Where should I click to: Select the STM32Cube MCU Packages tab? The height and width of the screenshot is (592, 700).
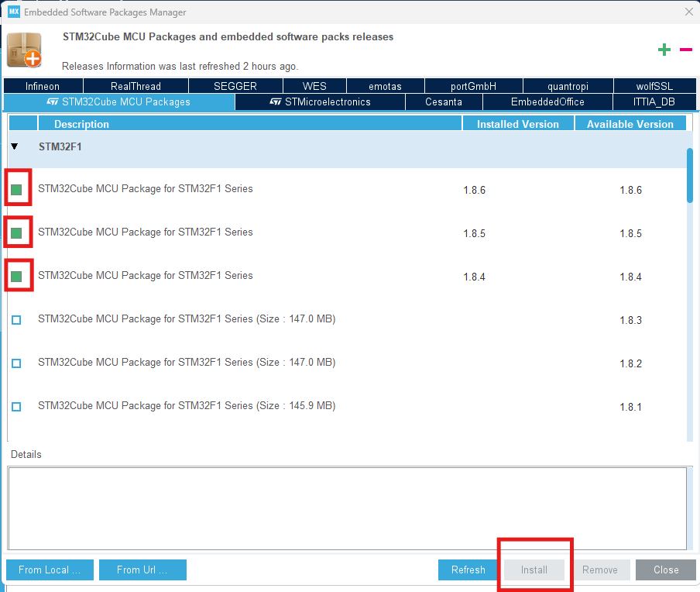coord(119,102)
